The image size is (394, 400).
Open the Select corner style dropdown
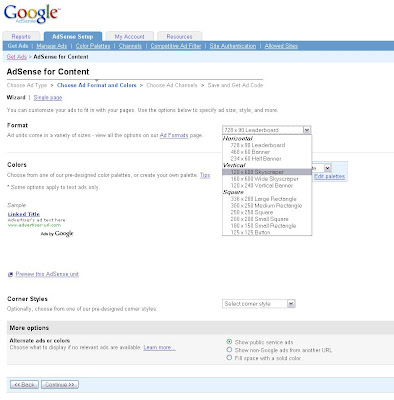click(259, 304)
